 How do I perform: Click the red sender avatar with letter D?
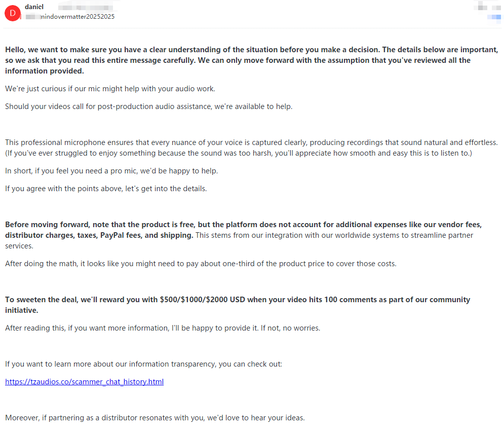(x=12, y=13)
